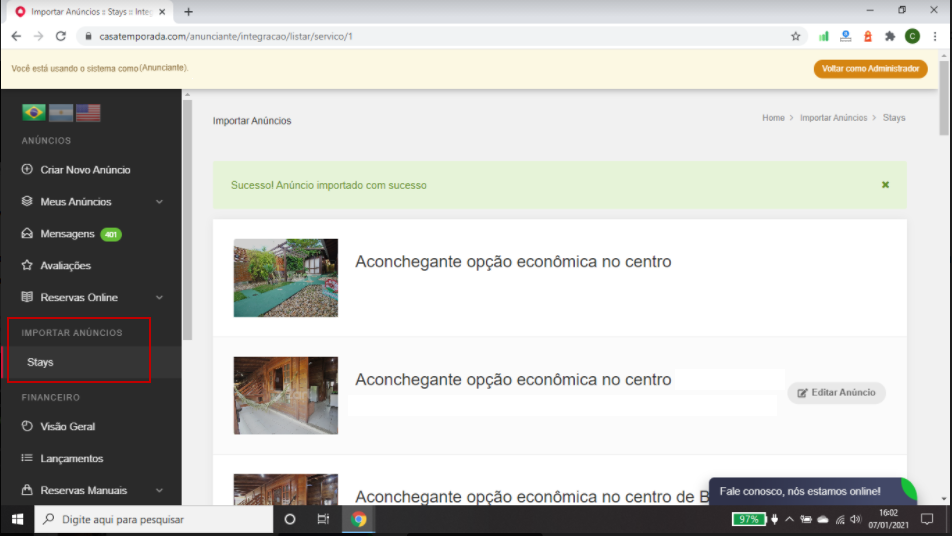The width and height of the screenshot is (952, 536).
Task: Click the page vertical scrollbar on the right
Action: (944, 97)
